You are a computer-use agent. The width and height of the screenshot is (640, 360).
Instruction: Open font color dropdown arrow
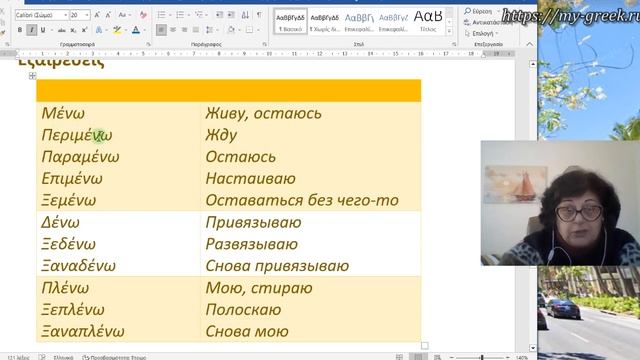coord(144,30)
